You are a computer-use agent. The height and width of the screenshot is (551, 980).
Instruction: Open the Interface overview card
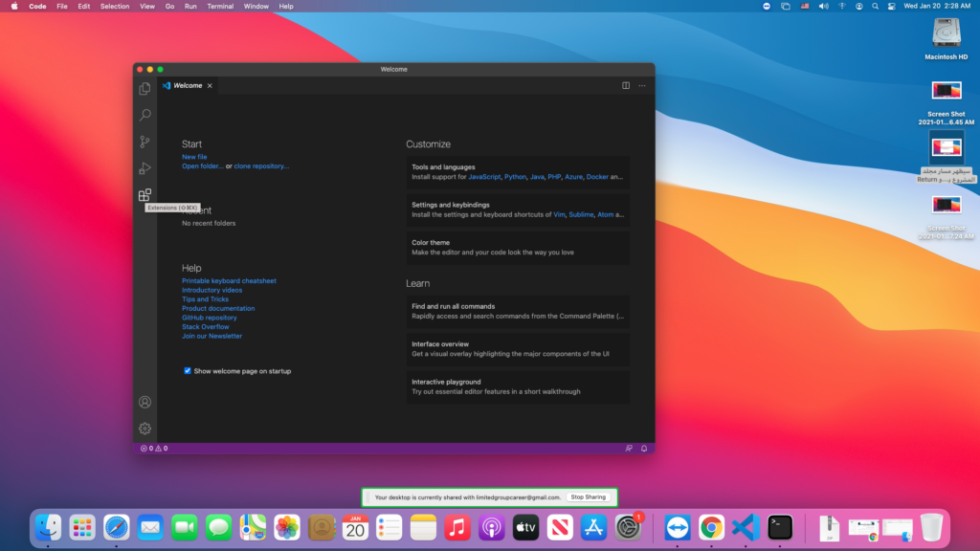(518, 348)
